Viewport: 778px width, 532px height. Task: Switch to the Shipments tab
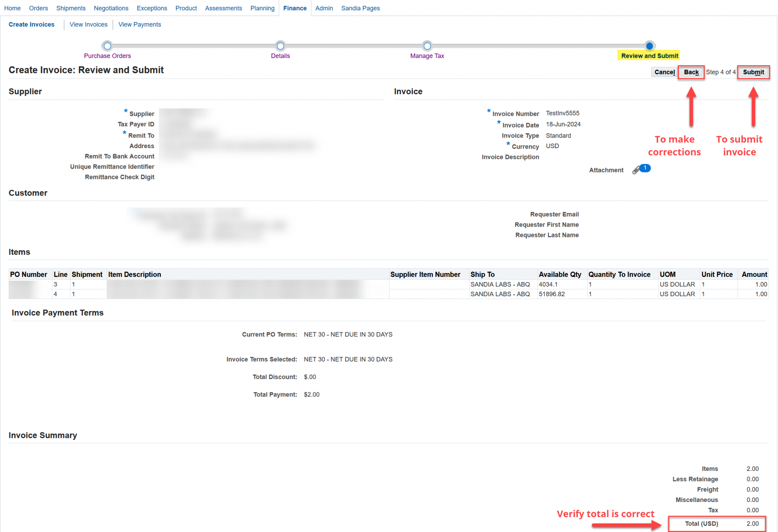coord(71,8)
